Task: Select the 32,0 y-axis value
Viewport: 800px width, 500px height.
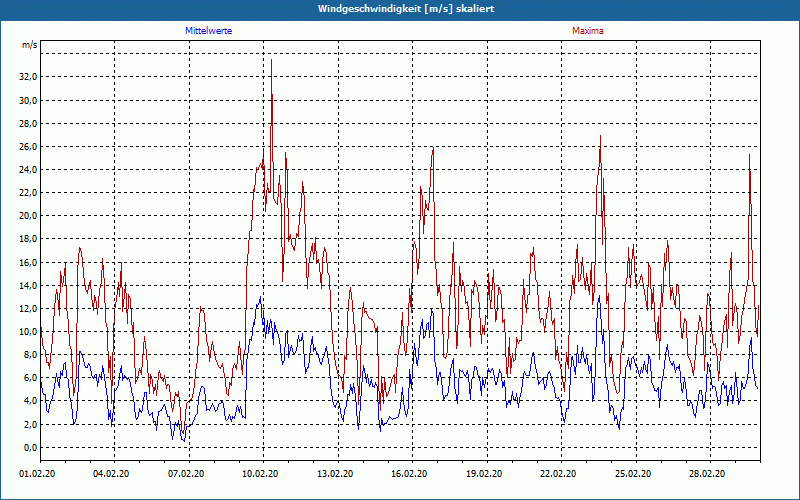Action: 29,77
